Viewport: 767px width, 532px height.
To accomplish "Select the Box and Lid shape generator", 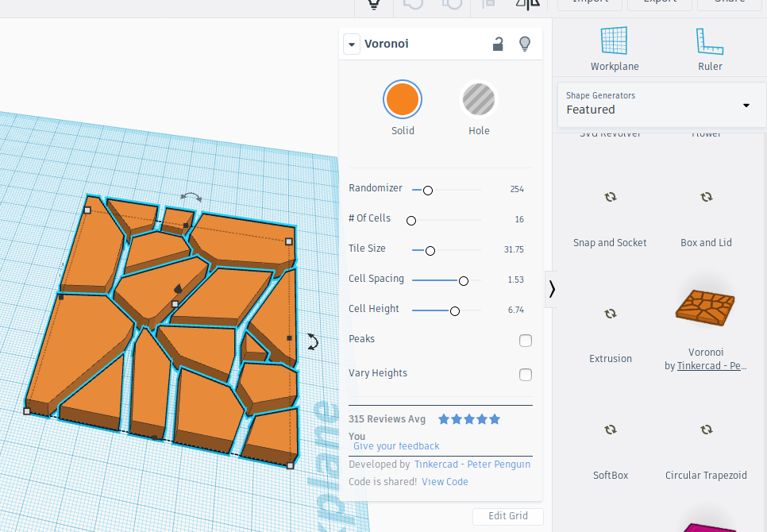I will tap(706, 217).
